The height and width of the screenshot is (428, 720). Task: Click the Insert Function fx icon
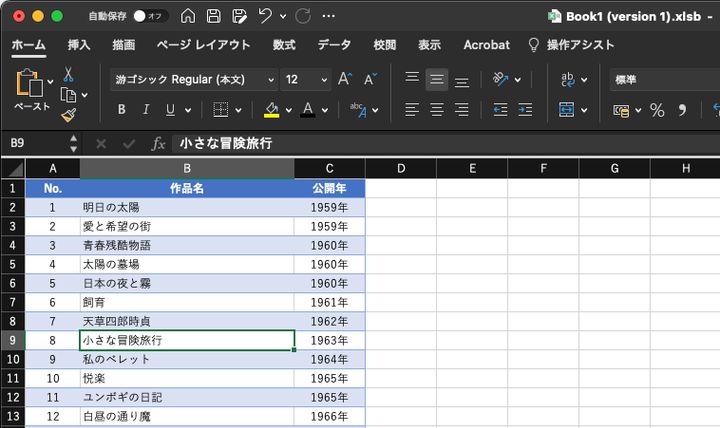click(158, 144)
